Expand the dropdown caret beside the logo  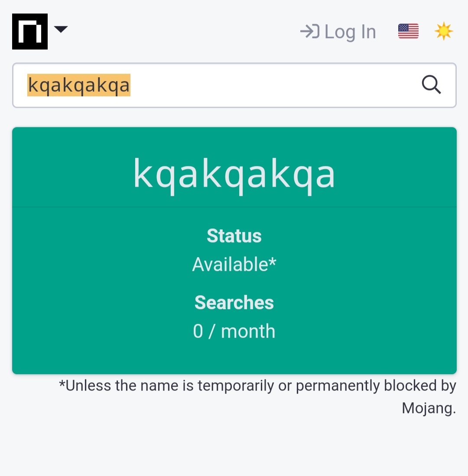[x=61, y=29]
